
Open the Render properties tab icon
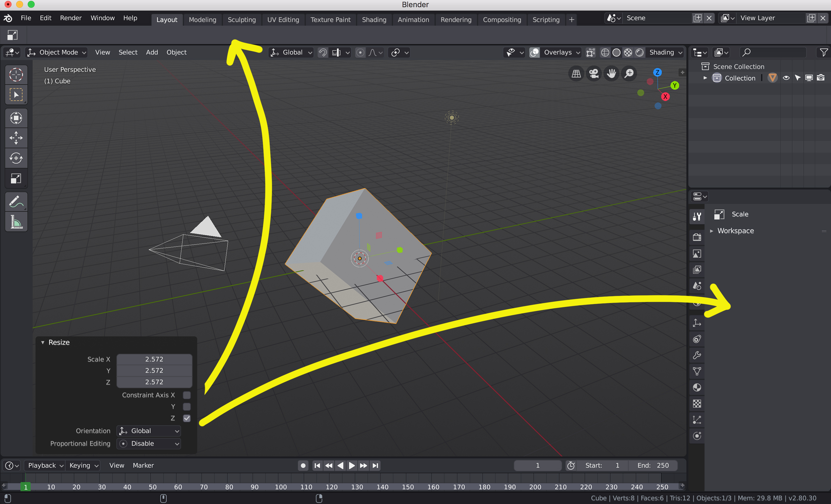(x=697, y=237)
